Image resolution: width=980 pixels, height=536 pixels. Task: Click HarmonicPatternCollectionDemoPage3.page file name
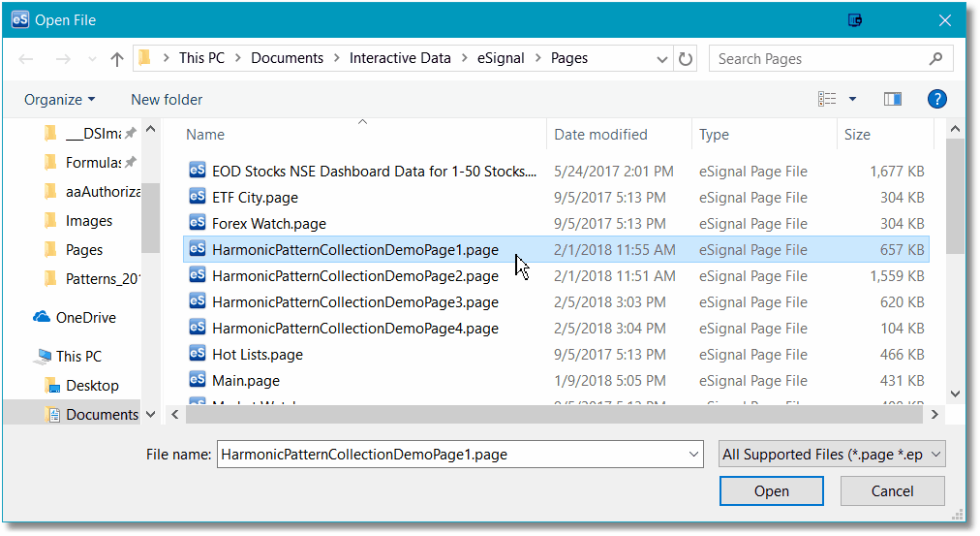[x=355, y=302]
